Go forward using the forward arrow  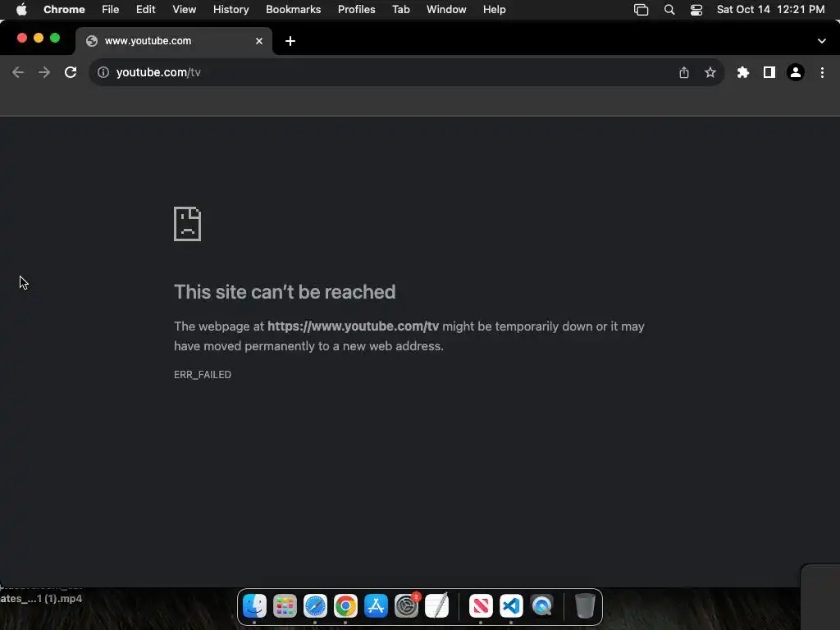click(44, 72)
